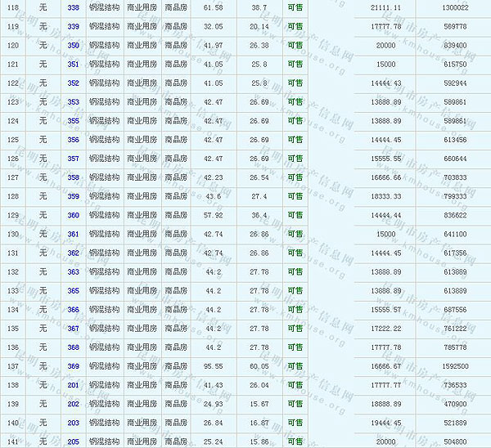Click room number 362 link
Viewport: 491px width, 448px height.
point(74,253)
